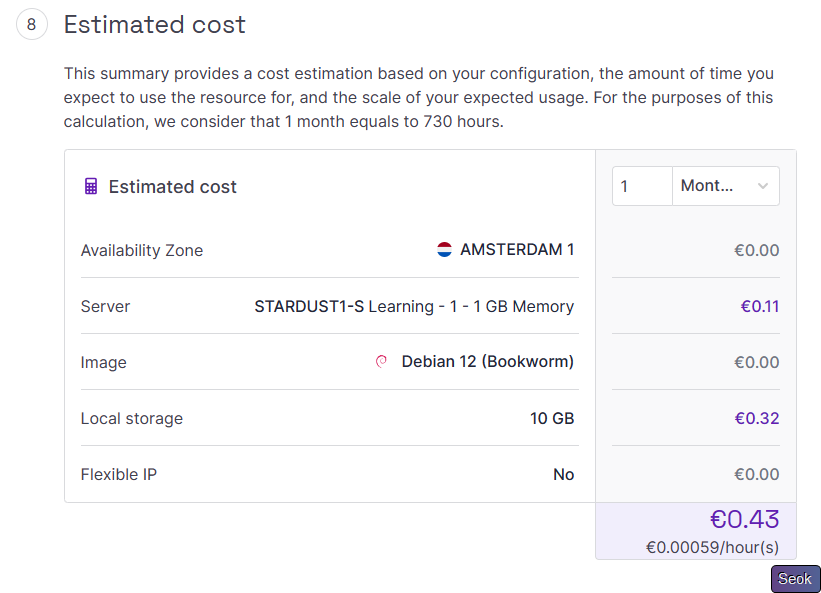This screenshot has width=821, height=593.
Task: Click the €0.32 local storage price
Action: [x=759, y=418]
